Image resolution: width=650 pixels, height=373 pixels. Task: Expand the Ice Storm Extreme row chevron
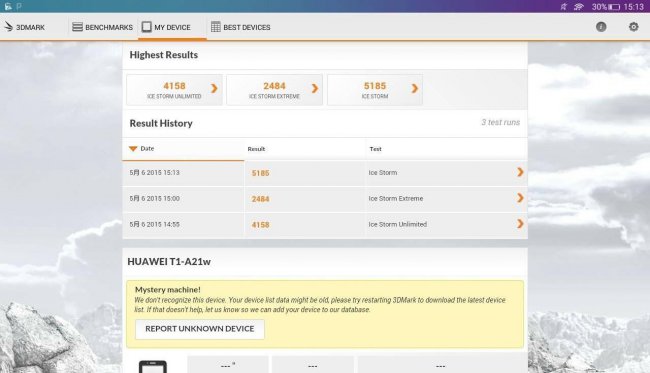pos(520,198)
